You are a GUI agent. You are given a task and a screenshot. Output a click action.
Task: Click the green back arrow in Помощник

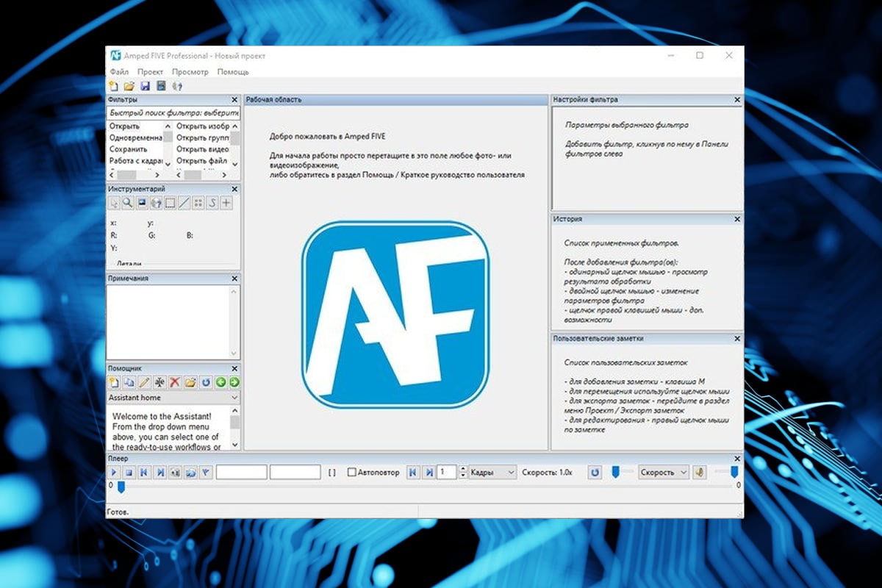point(220,382)
